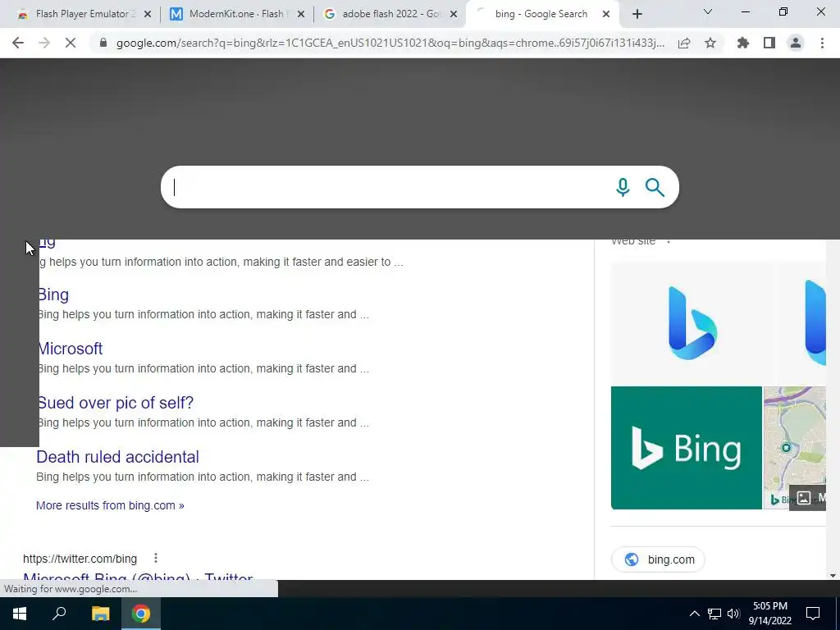Click the more images icon button

click(808, 498)
